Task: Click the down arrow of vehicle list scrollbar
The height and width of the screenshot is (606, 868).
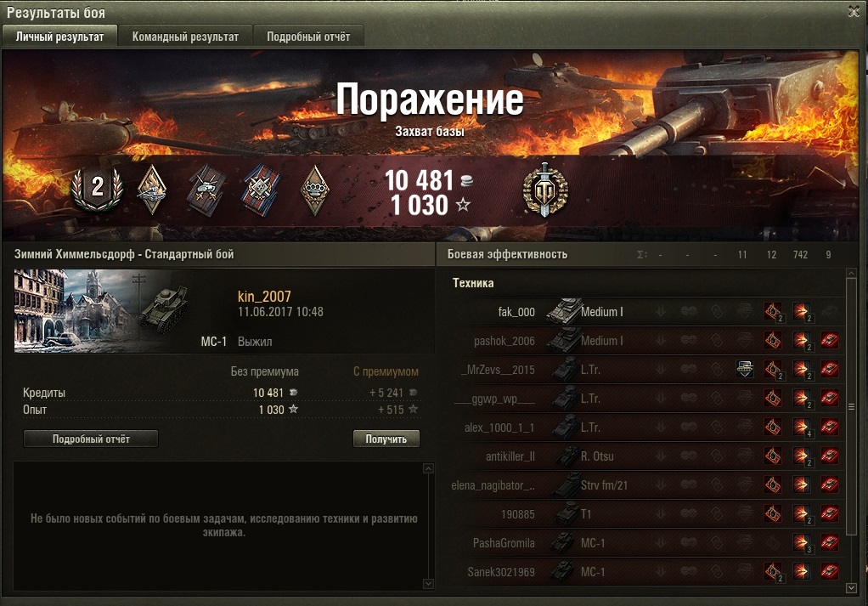Action: [x=851, y=588]
